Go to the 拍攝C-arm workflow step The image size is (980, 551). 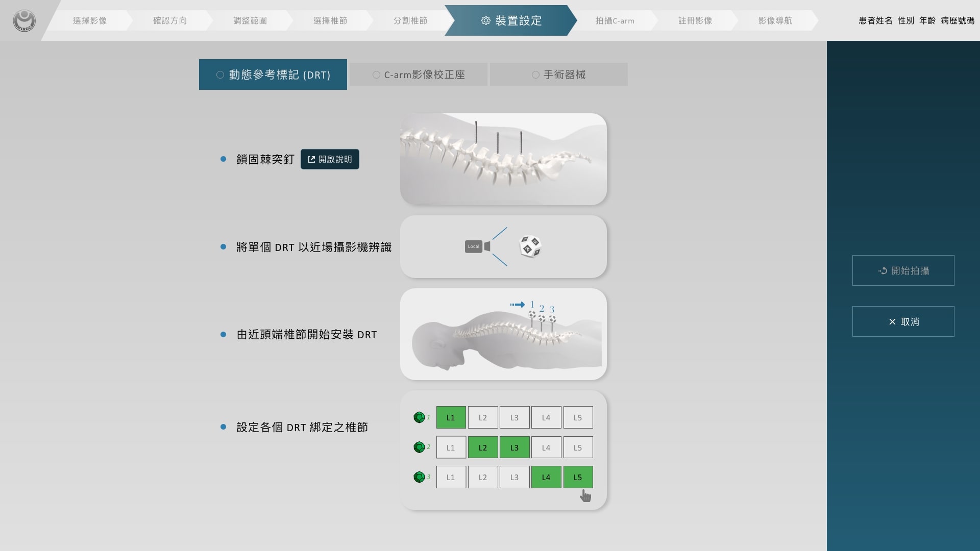(615, 20)
